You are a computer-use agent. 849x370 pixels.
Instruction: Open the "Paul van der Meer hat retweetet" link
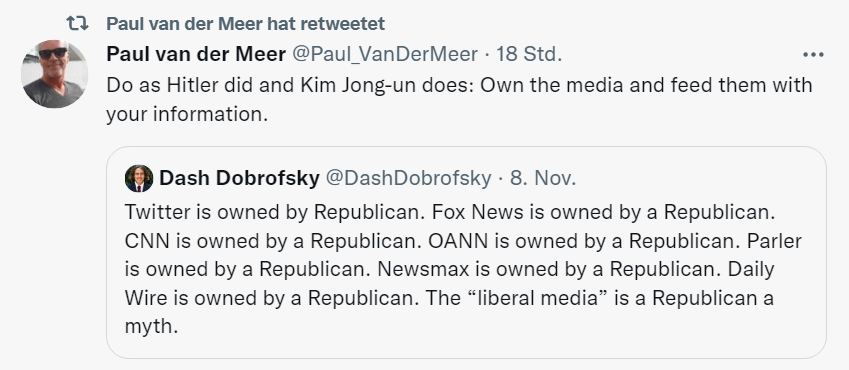245,23
